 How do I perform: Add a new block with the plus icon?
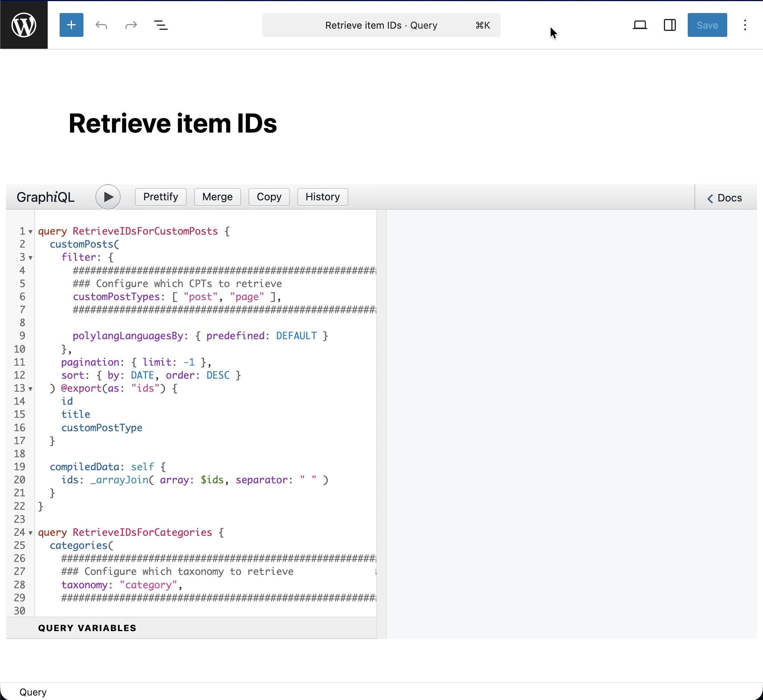click(x=71, y=25)
